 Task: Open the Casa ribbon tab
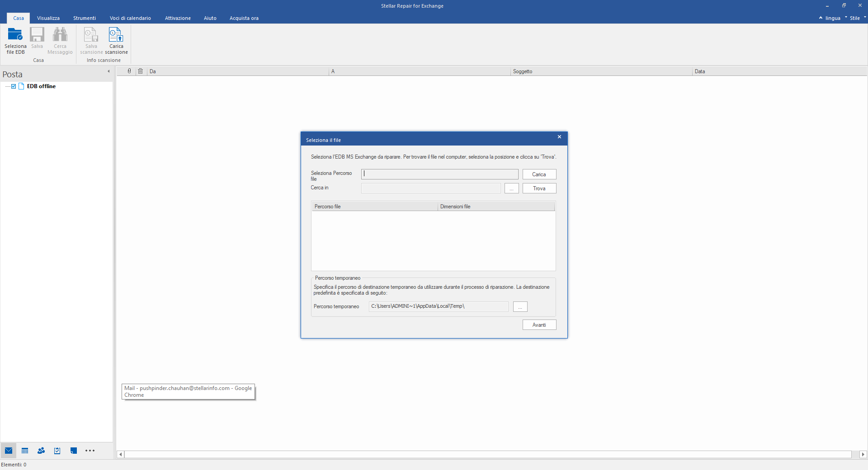click(19, 18)
